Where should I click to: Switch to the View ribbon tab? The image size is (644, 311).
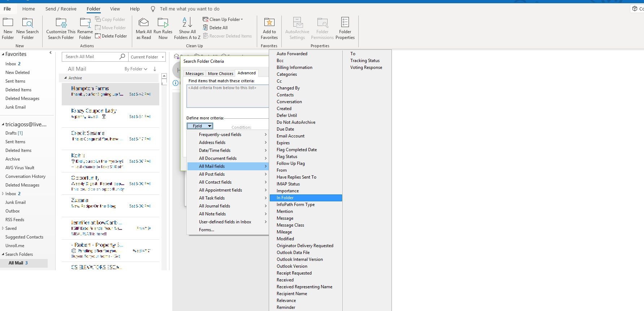pos(115,9)
